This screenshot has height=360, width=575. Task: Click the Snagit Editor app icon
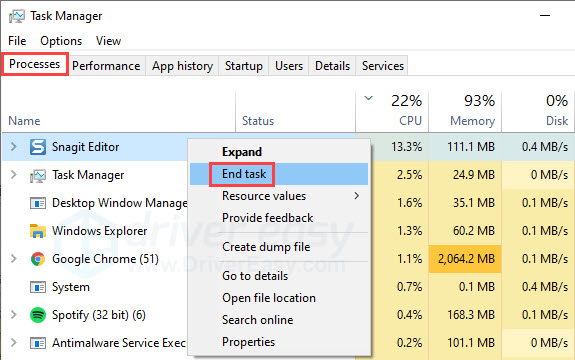pos(38,147)
